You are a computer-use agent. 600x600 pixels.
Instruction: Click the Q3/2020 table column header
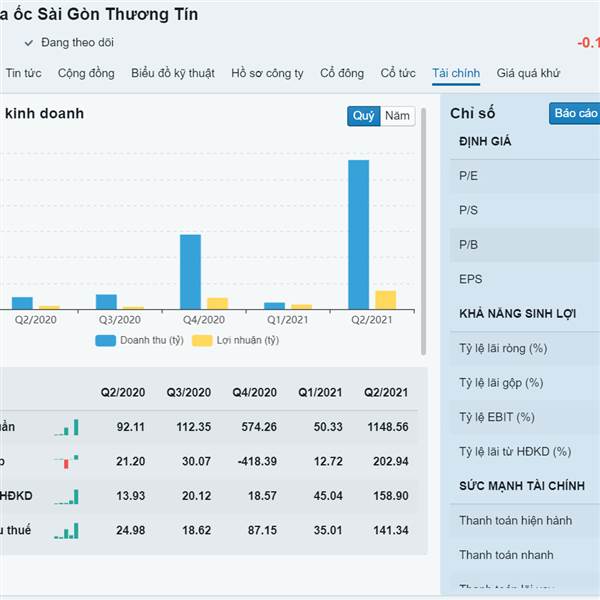[189, 393]
